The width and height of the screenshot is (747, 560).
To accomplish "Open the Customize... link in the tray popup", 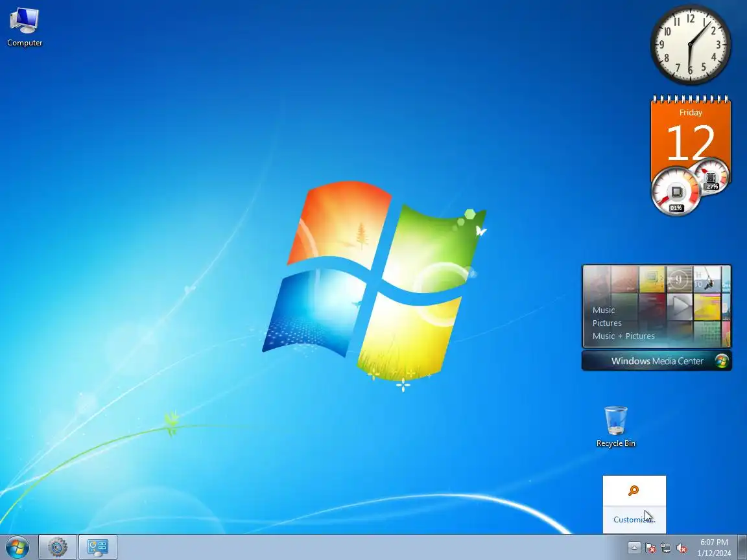I will [x=634, y=520].
